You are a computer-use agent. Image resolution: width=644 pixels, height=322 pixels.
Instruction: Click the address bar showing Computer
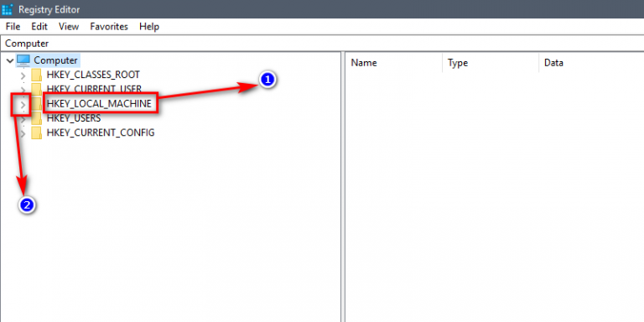(x=322, y=44)
